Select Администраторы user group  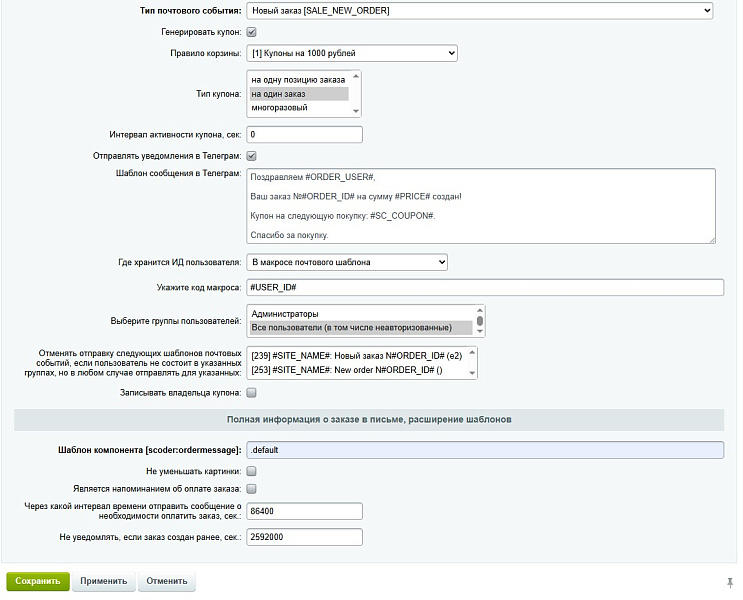tap(361, 314)
